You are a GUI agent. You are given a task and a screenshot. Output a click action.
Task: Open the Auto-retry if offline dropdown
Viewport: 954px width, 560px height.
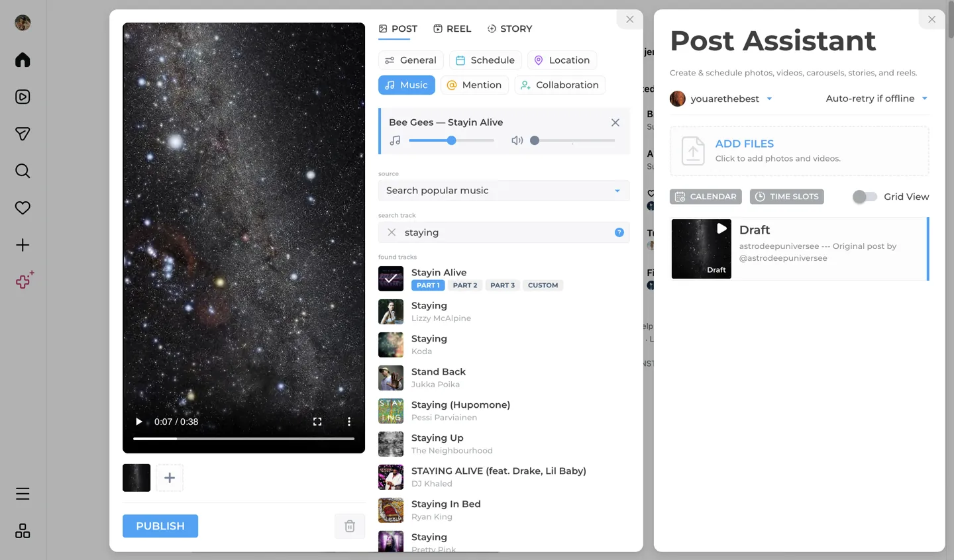click(x=925, y=98)
